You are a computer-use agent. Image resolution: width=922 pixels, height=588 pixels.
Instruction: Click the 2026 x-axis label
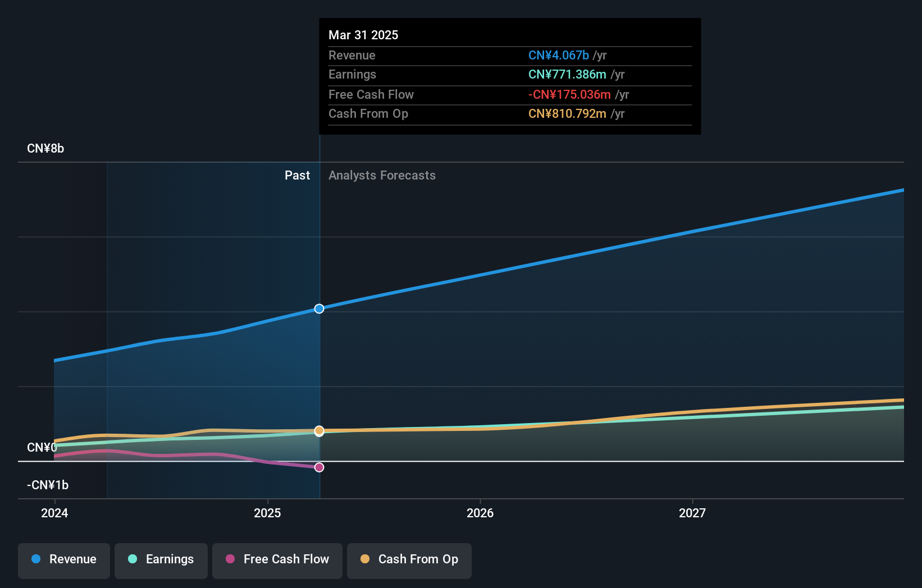[480, 513]
